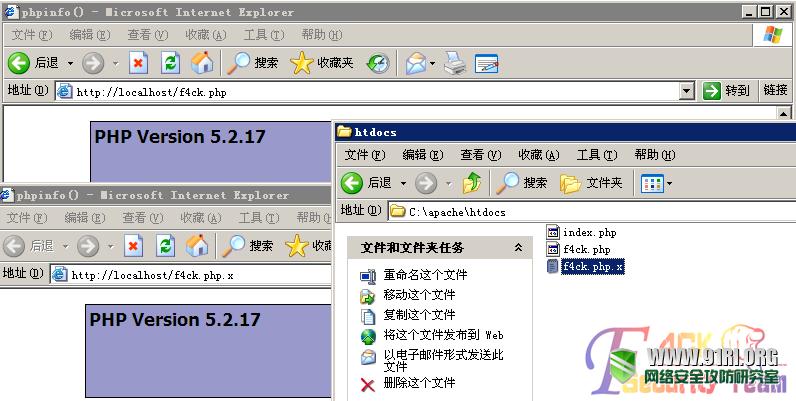The image size is (796, 401).
Task: Open 收藏夹 favorites in top IE toolbar
Action: 322,63
